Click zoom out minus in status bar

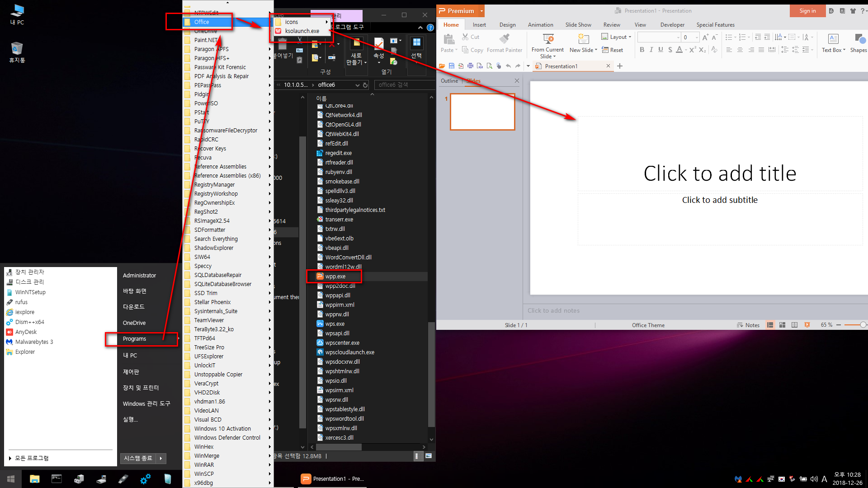tap(839, 325)
